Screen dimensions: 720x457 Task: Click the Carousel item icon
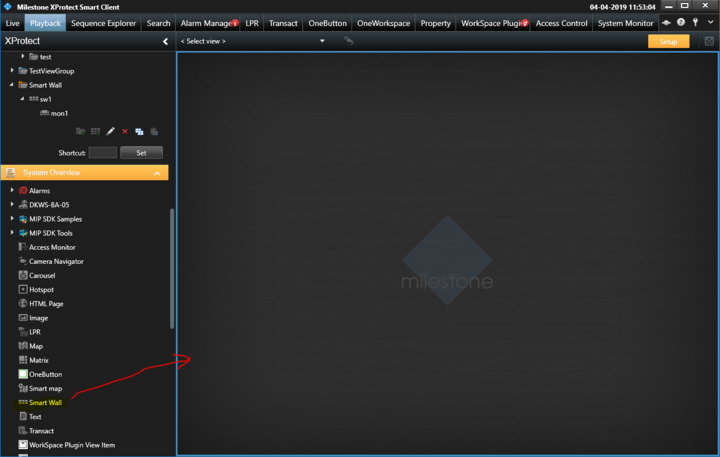pyautogui.click(x=21, y=275)
